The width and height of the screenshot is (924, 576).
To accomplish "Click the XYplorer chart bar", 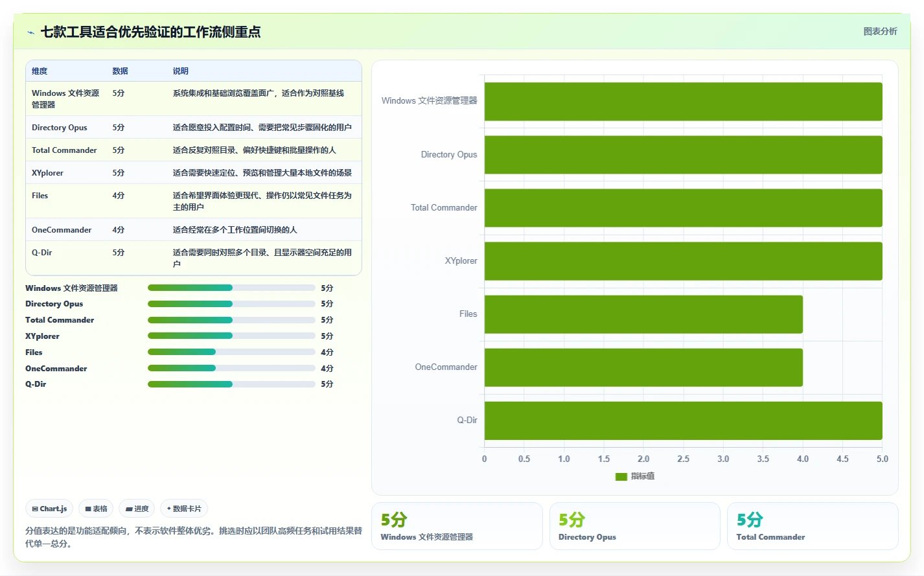I will tap(683, 261).
